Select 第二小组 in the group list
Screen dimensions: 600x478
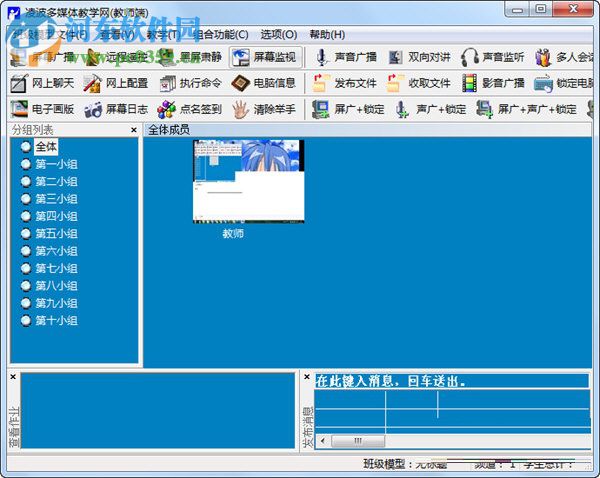(x=56, y=181)
